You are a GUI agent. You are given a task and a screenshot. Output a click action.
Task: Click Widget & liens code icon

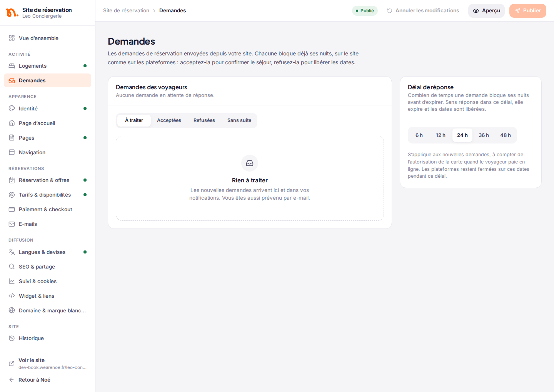[x=12, y=296]
